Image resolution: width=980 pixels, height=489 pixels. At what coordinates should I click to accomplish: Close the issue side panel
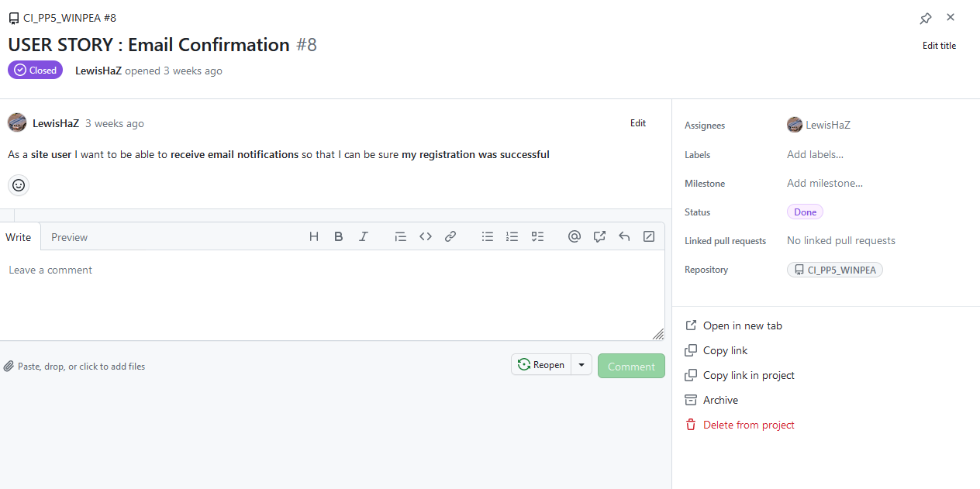(x=951, y=17)
